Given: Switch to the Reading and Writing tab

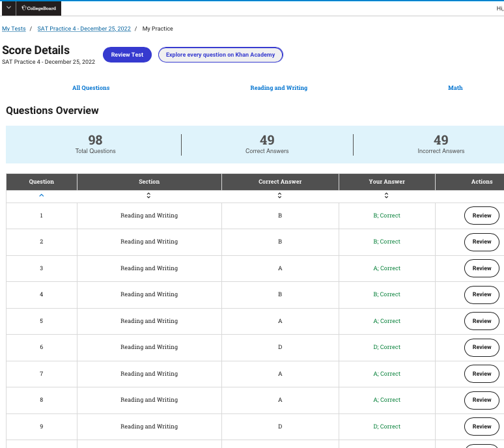Looking at the screenshot, I should (x=279, y=88).
